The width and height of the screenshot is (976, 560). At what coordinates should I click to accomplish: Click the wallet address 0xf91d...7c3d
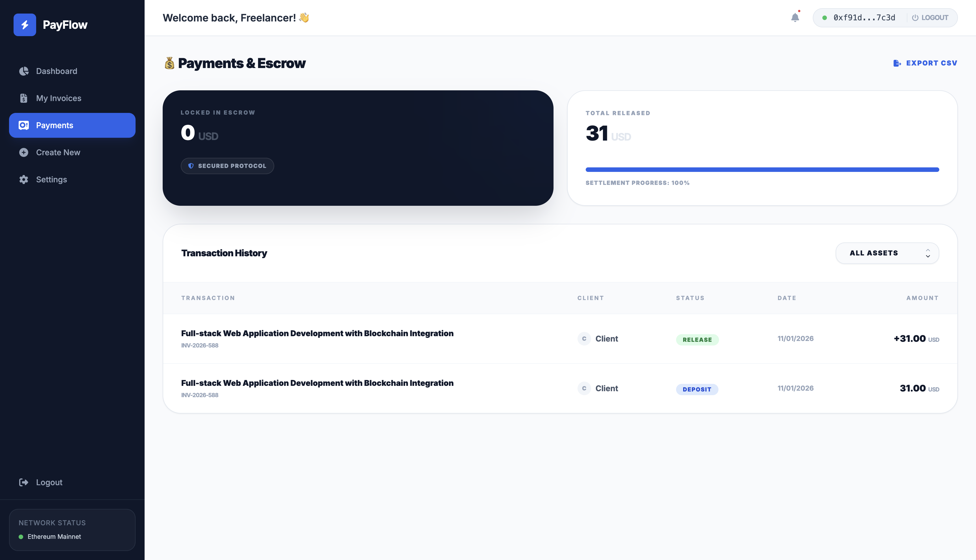[864, 18]
